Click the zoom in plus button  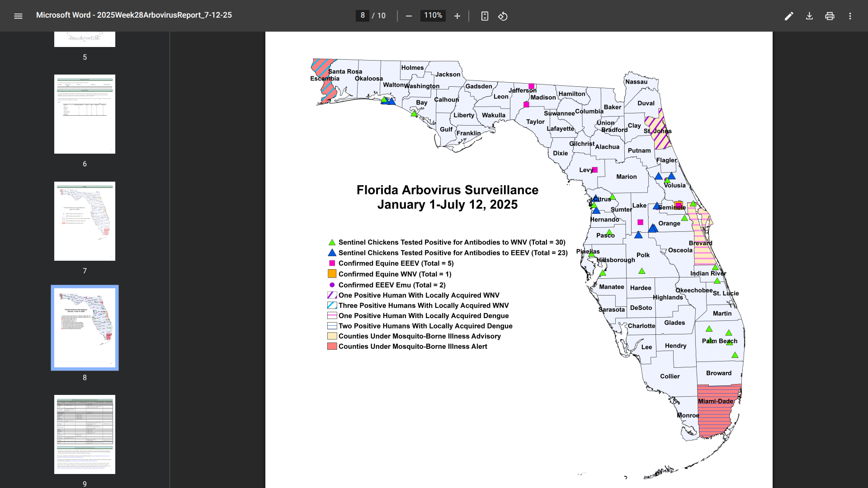pyautogui.click(x=457, y=16)
